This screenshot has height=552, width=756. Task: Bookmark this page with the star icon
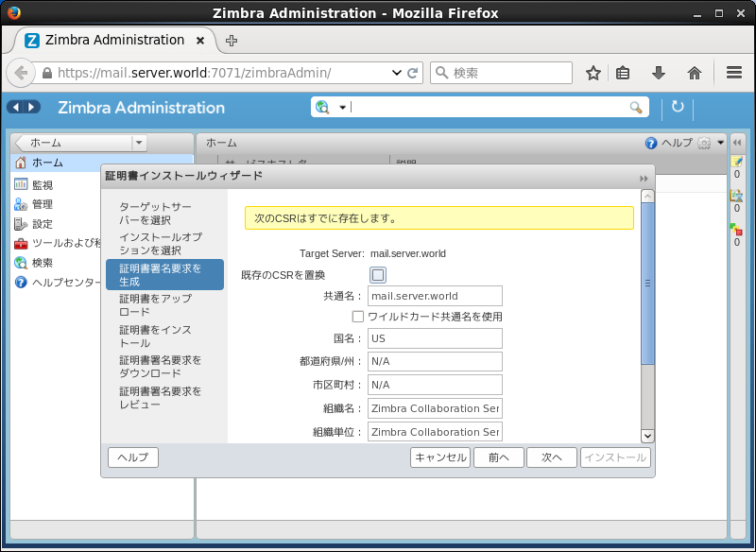pos(593,74)
